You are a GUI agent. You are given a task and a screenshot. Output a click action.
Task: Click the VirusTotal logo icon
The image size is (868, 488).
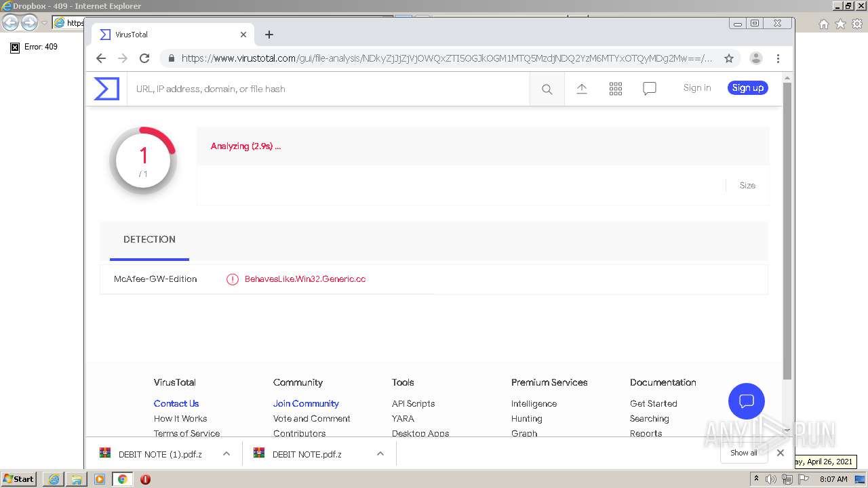106,89
